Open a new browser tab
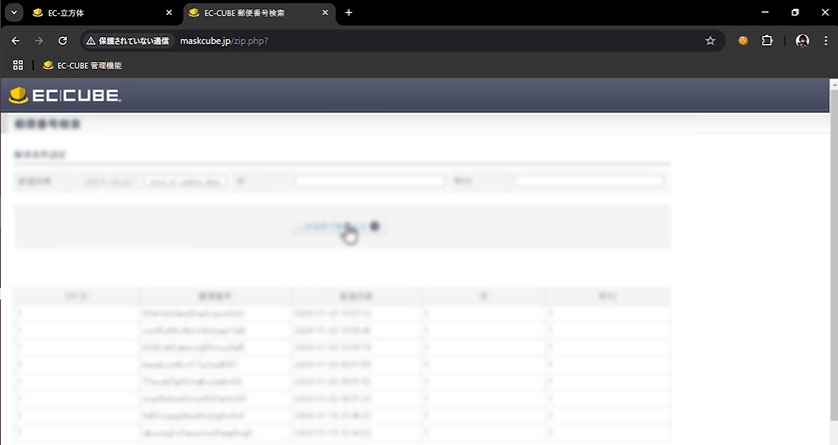The height and width of the screenshot is (445, 838). pos(349,13)
